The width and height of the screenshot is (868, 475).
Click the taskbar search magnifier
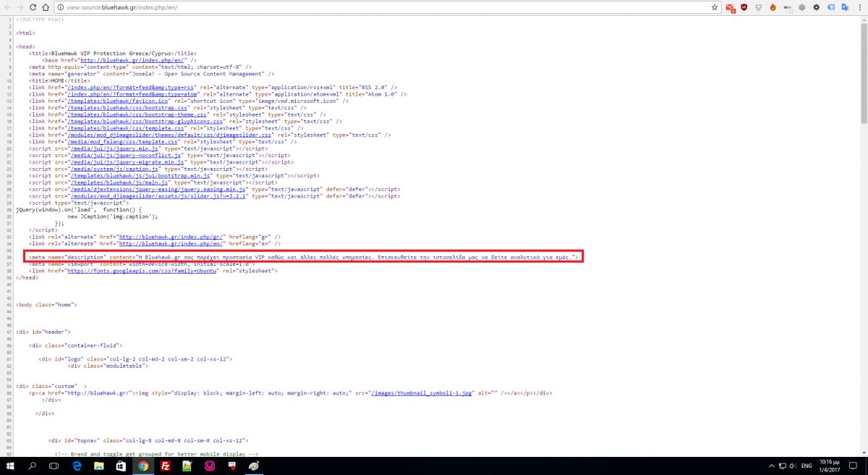click(x=33, y=466)
